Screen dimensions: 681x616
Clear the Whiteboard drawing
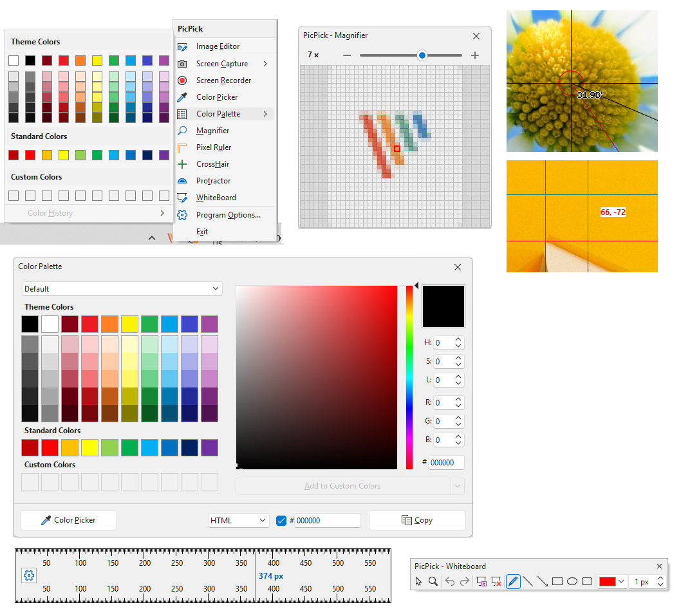point(496,581)
